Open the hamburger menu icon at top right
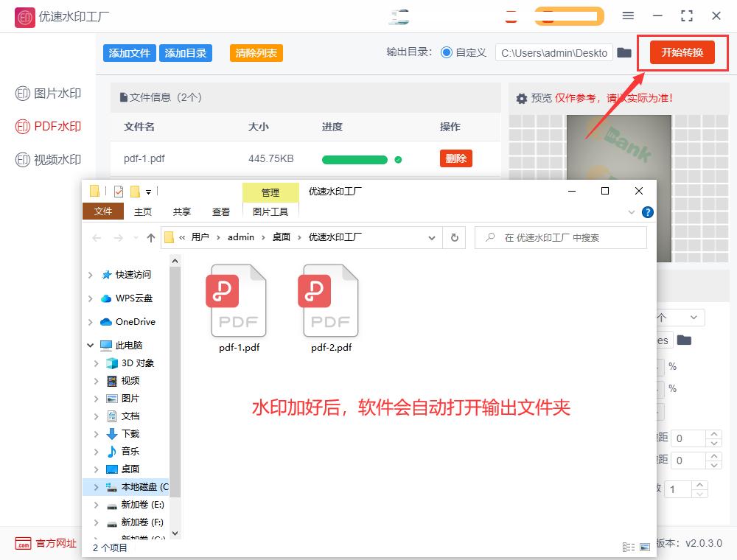 [629, 15]
